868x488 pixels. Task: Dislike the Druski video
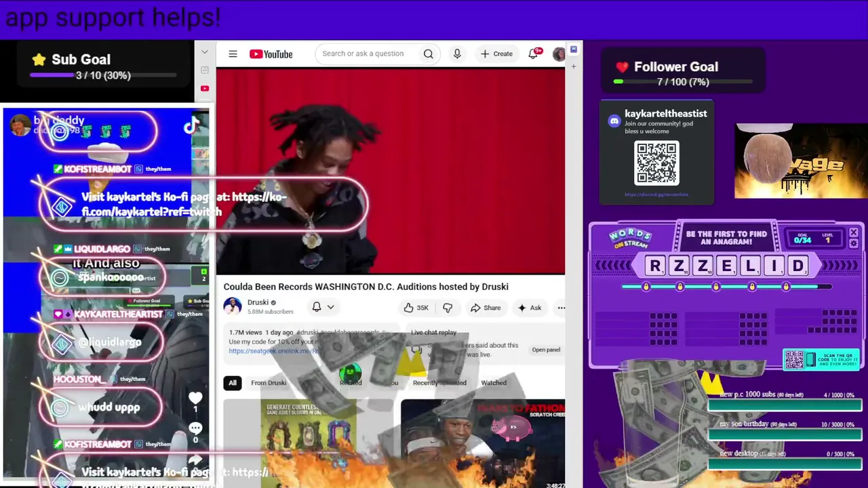click(x=448, y=308)
